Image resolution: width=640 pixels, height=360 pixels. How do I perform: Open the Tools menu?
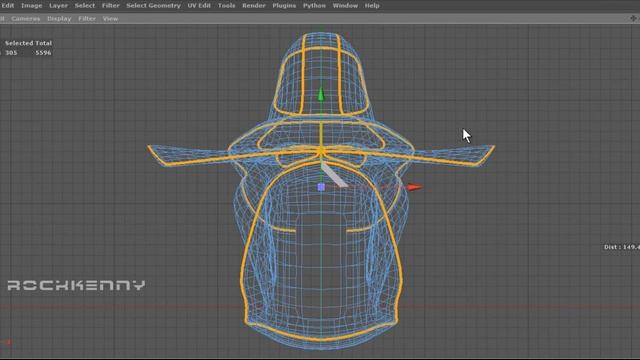click(x=226, y=6)
